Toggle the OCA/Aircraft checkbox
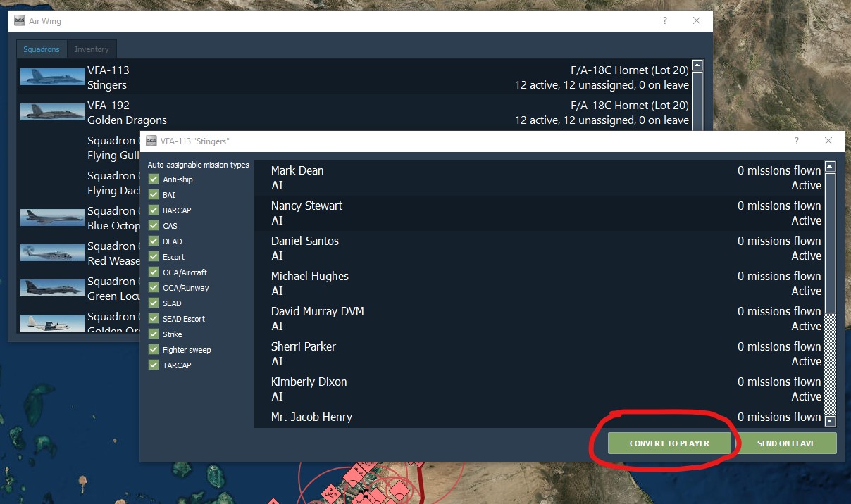This screenshot has width=851, height=504. (154, 272)
